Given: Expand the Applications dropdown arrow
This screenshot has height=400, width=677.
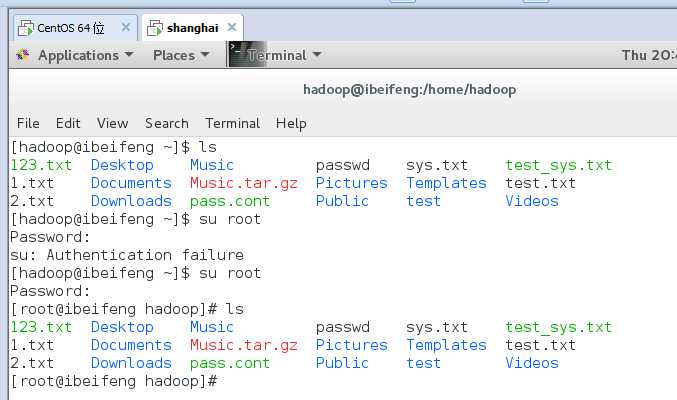Looking at the screenshot, I should click(129, 56).
